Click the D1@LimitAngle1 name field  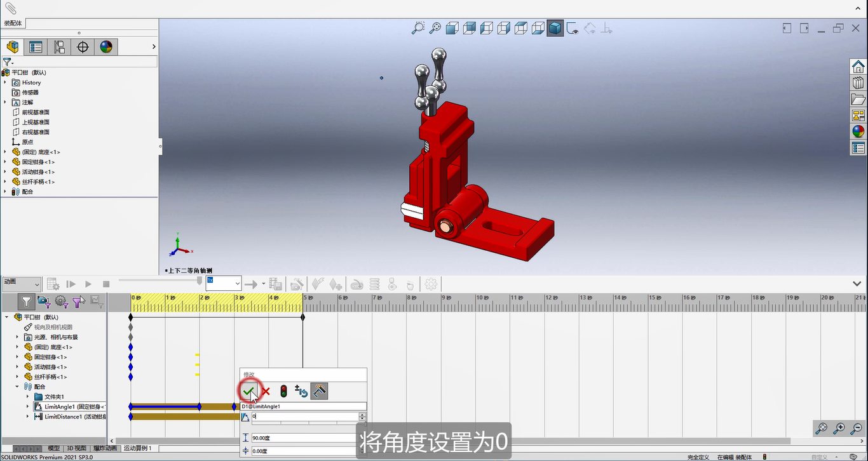303,406
